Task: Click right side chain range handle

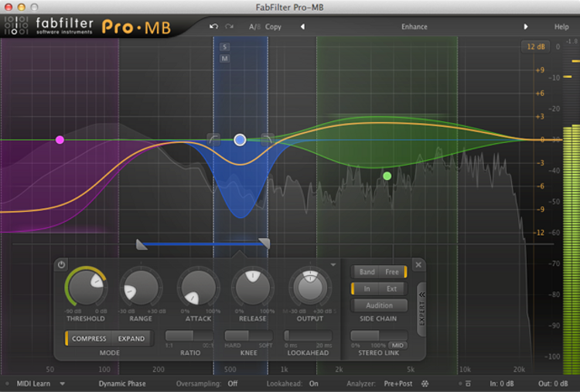Action: click(264, 244)
